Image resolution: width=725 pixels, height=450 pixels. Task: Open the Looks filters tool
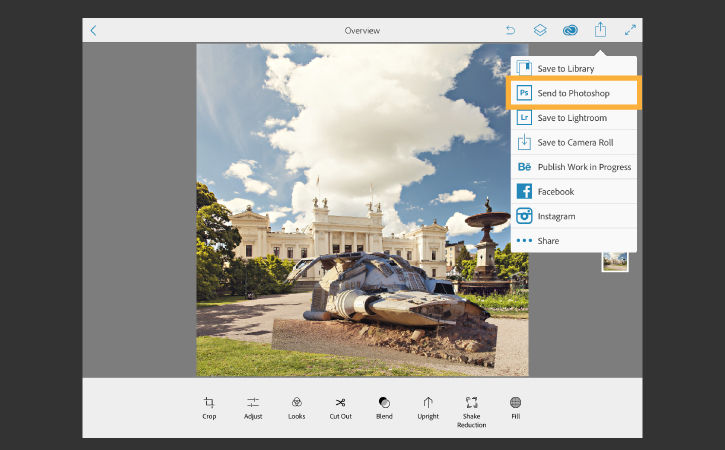pos(297,408)
